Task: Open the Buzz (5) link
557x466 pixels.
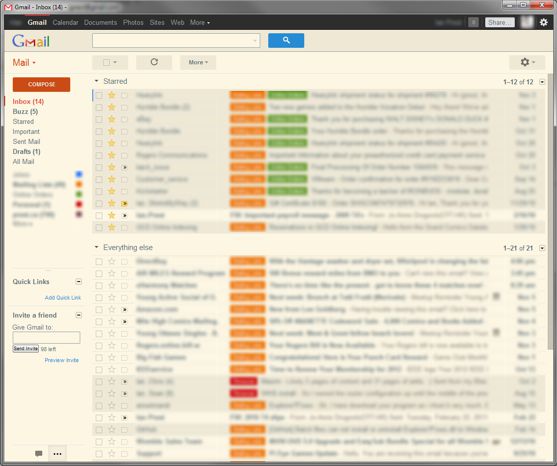Action: 25,112
